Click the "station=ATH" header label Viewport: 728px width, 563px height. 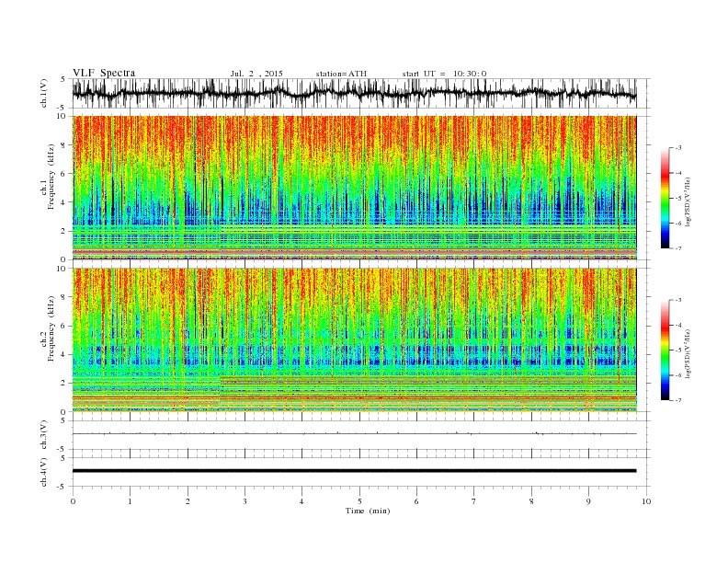coord(341,74)
